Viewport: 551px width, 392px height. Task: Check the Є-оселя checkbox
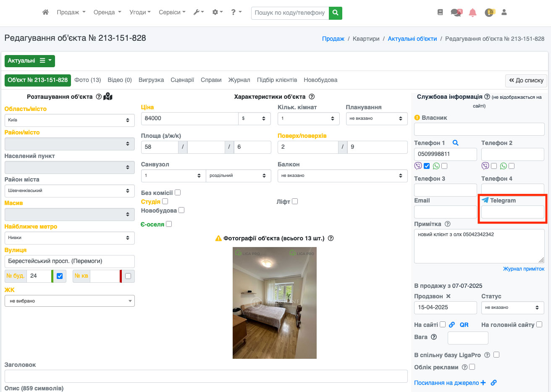169,224
